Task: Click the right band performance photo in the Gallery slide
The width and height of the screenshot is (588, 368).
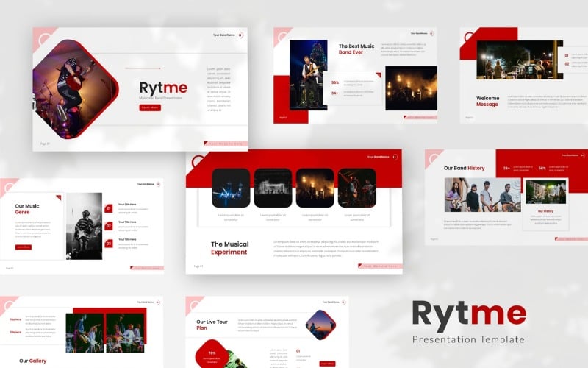Action: [x=125, y=333]
